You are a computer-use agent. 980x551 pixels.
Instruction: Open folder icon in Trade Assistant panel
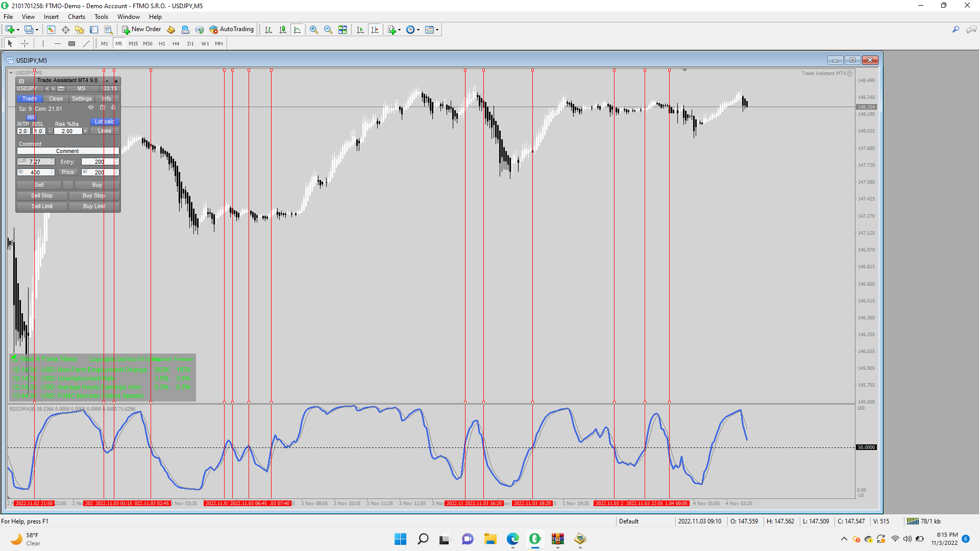61,89
